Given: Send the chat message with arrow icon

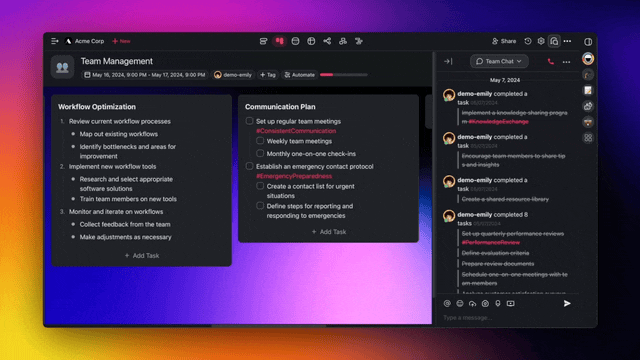Looking at the screenshot, I should click(x=567, y=303).
